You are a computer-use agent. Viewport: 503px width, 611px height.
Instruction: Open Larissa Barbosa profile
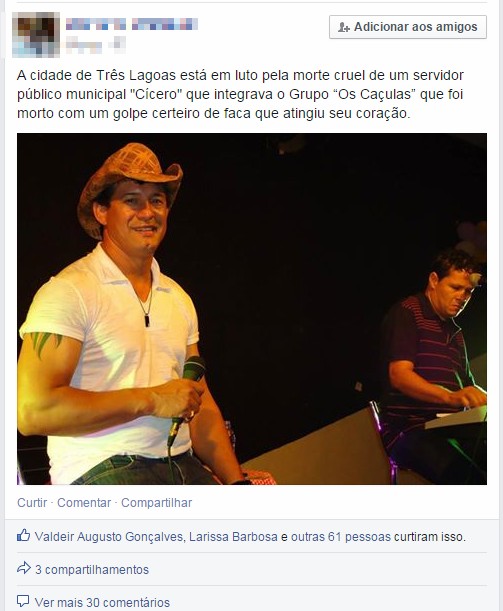(233, 537)
